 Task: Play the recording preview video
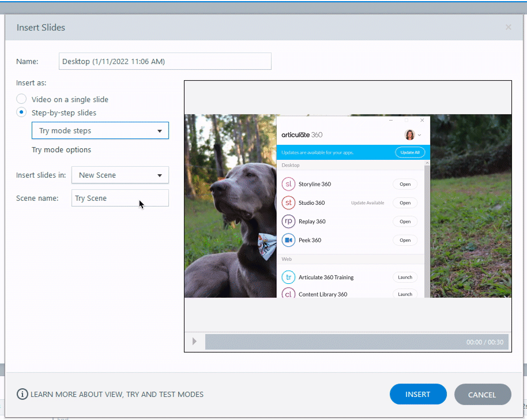point(194,342)
